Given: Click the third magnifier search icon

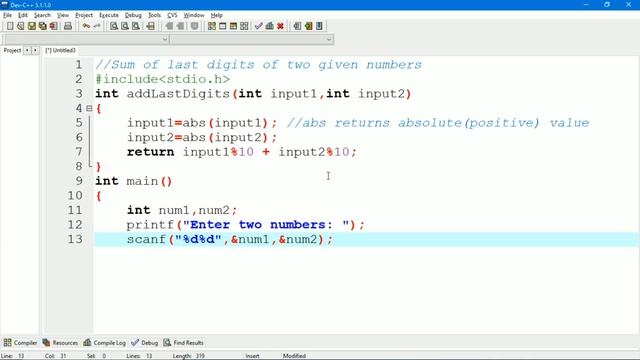Looking at the screenshot, I should tap(136, 26).
